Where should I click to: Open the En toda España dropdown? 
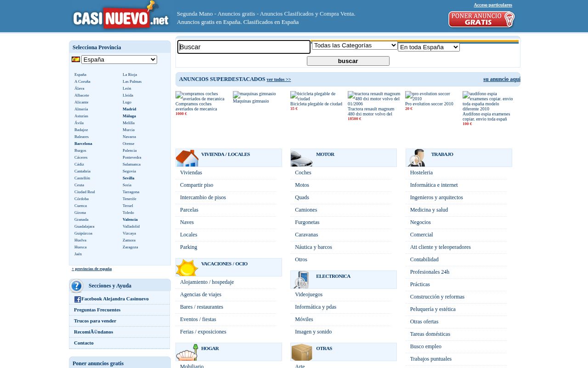click(x=429, y=47)
